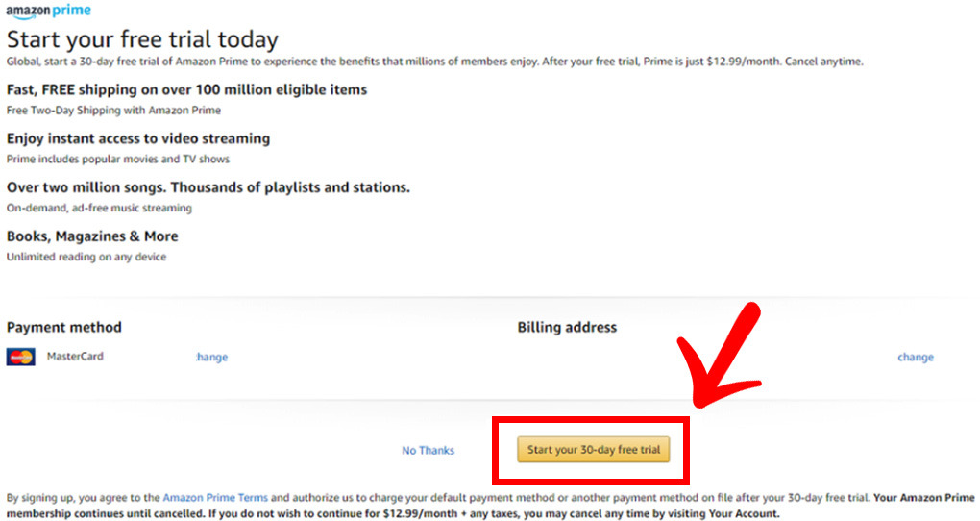Click the Unlimited reading on any device text
Viewport: 980px width, 521px height.
point(86,257)
